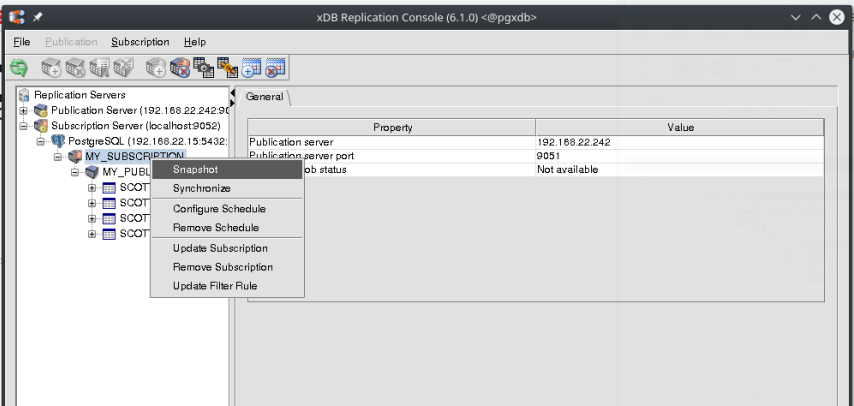Image resolution: width=854 pixels, height=406 pixels.
Task: Choose Synchronize from the context menu
Action: [x=227, y=189]
